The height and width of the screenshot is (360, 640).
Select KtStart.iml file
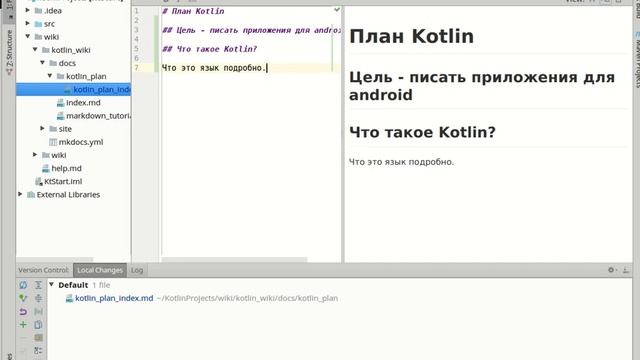tap(58, 181)
